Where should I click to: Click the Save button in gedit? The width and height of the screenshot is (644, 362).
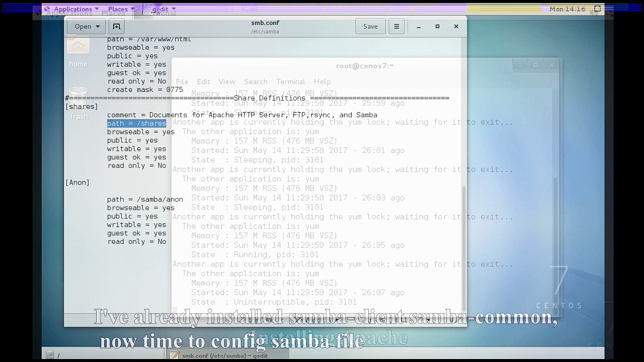click(x=370, y=27)
